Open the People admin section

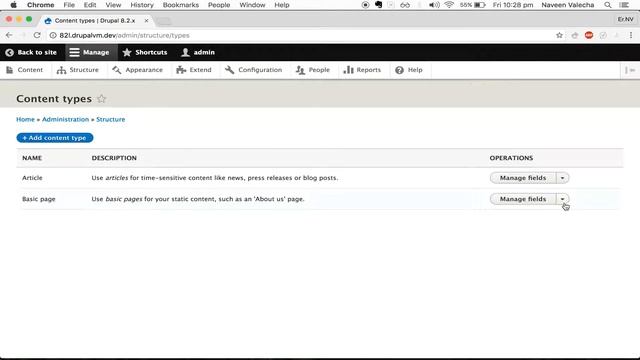(313, 70)
